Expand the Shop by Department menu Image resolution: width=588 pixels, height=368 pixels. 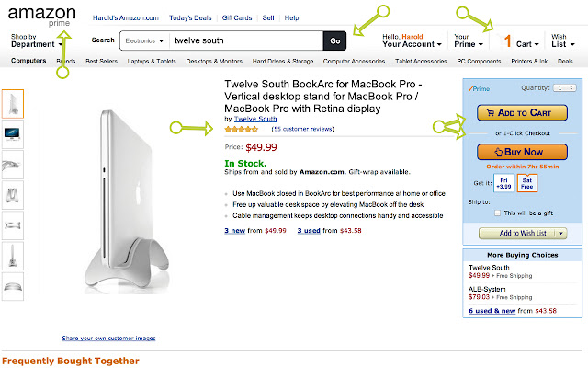pyautogui.click(x=37, y=40)
